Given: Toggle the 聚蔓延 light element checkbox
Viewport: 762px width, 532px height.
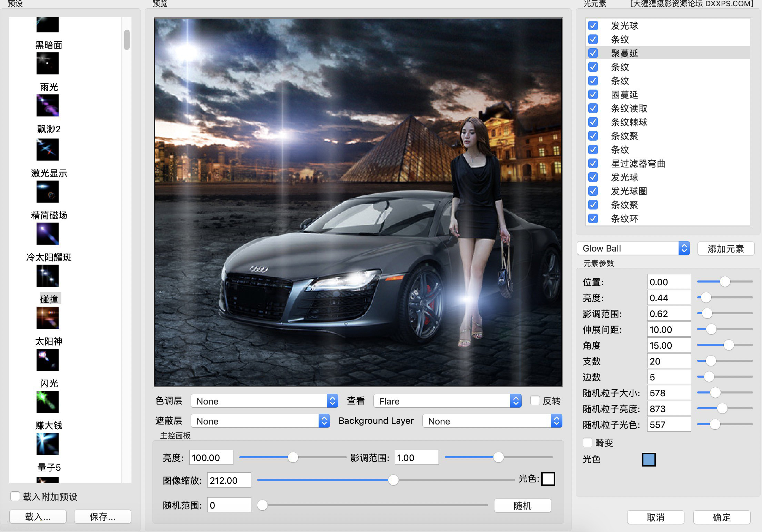Looking at the screenshot, I should click(594, 53).
